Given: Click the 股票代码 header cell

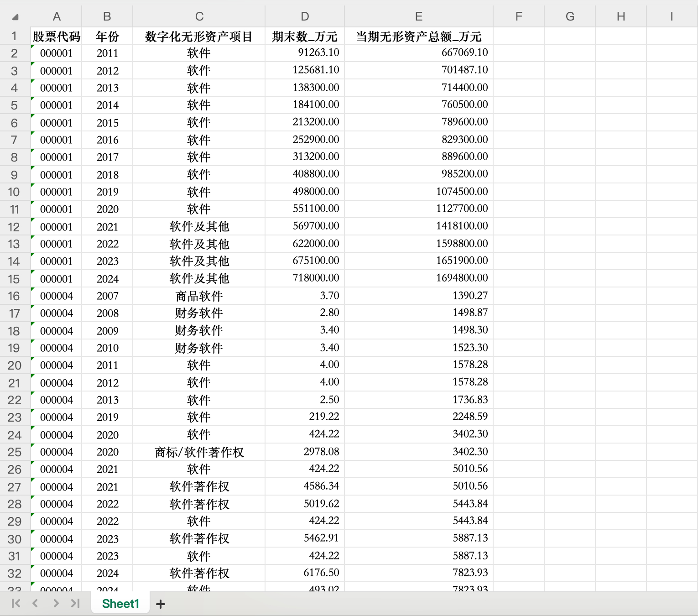Looking at the screenshot, I should tap(57, 36).
